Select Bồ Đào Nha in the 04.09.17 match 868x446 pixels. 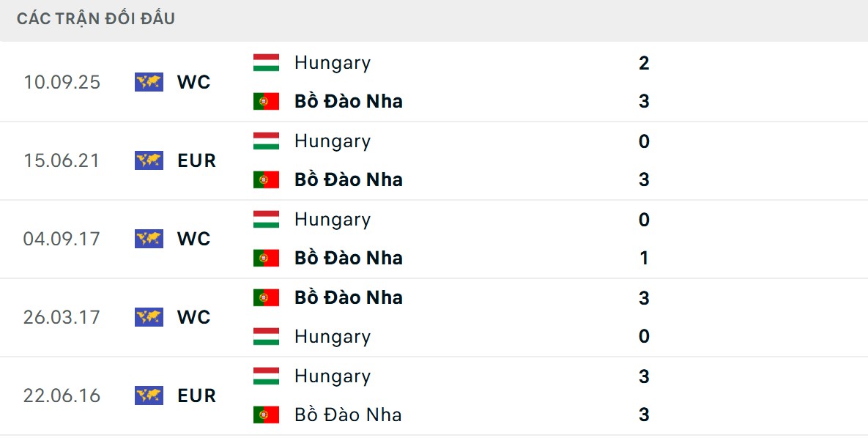pyautogui.click(x=348, y=258)
